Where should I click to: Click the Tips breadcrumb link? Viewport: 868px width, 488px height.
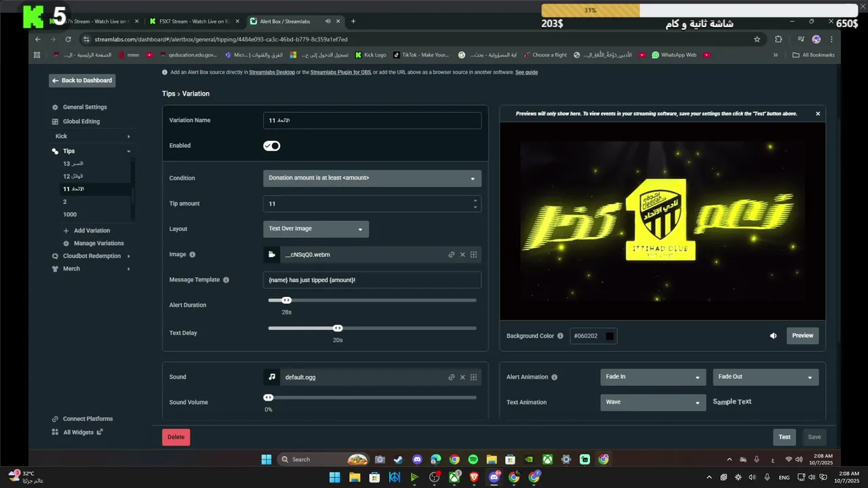[169, 94]
